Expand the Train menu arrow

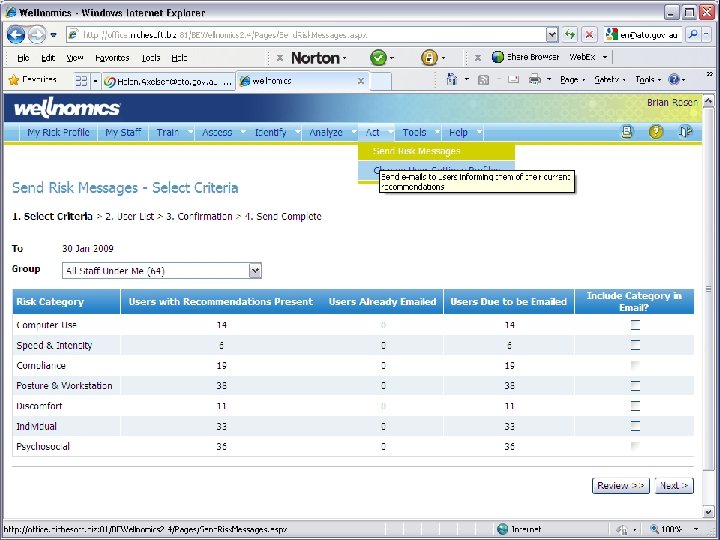click(190, 132)
